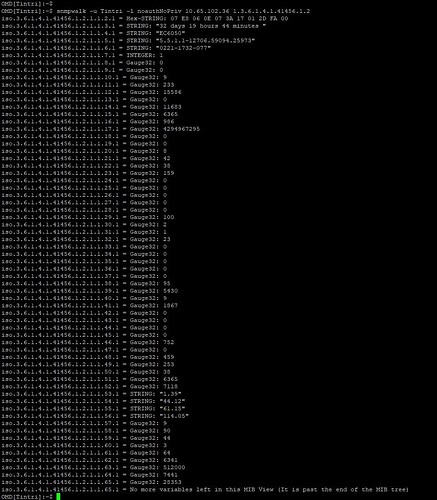The width and height of the screenshot is (437, 500).
Task: Select the STRING value "44.12"
Action: pos(172,401)
